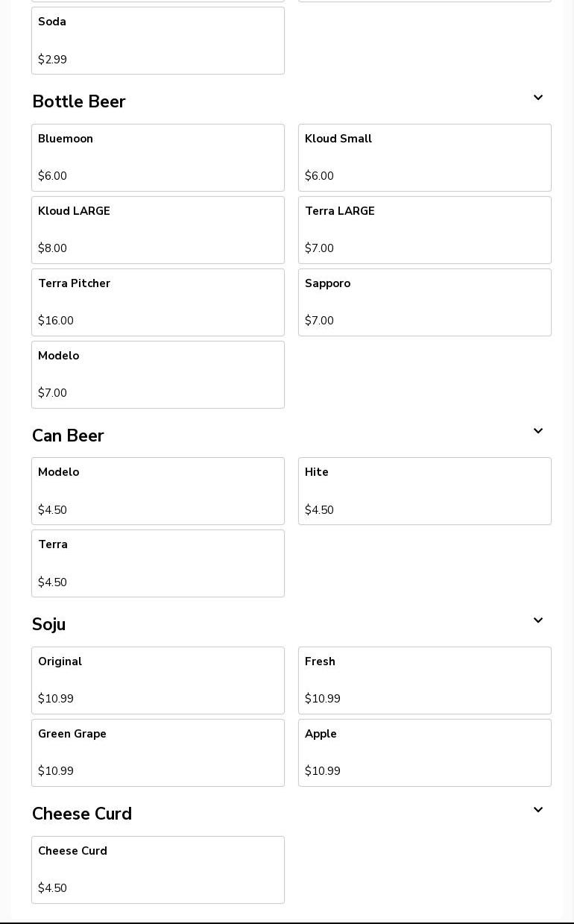
Task: Choose the $7.00 Modelo bottle
Action: pyautogui.click(x=157, y=374)
